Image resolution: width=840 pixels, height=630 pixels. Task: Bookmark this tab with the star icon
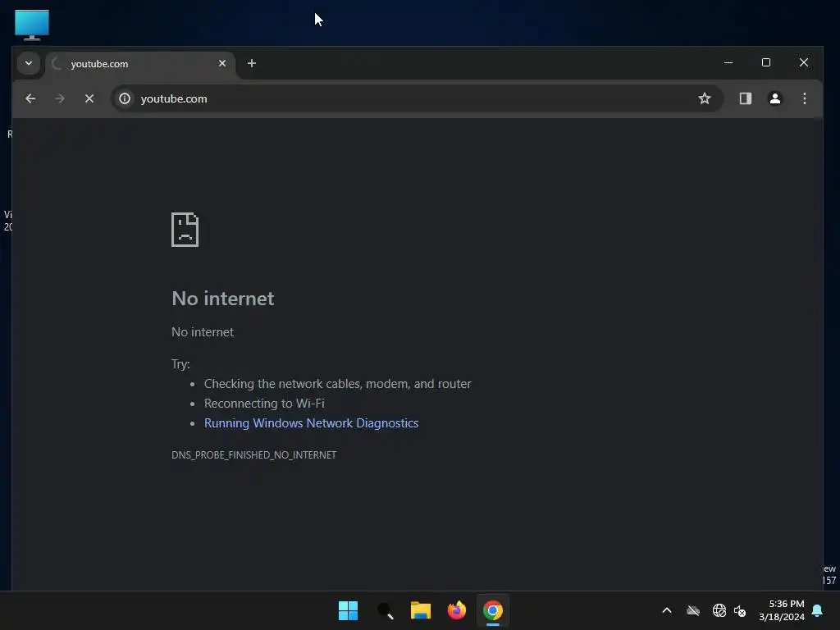705,98
